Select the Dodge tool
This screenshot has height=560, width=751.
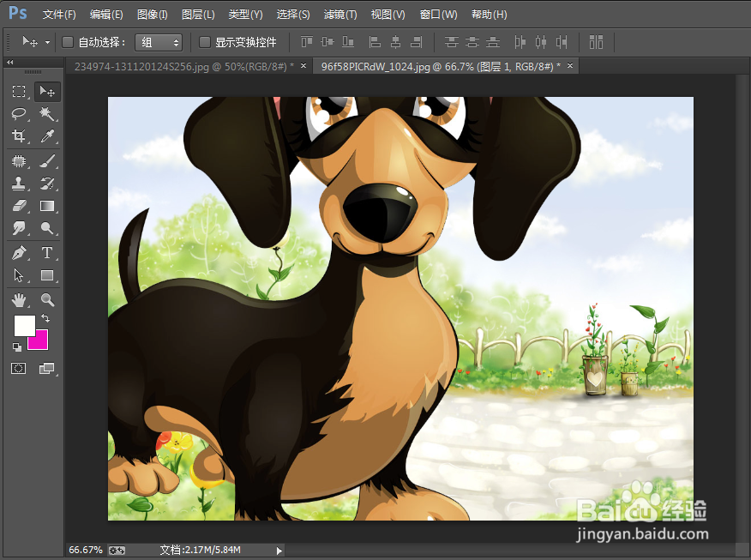pos(47,228)
